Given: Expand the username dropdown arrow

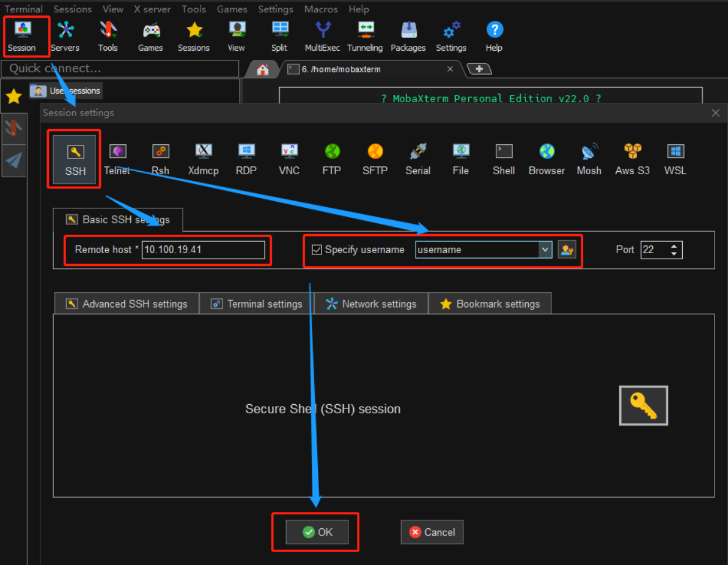Looking at the screenshot, I should pos(545,249).
